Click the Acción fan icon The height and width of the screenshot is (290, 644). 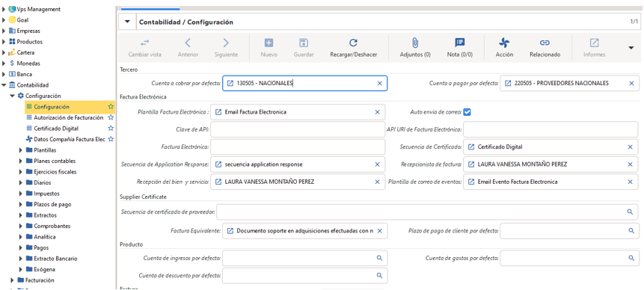(x=504, y=43)
